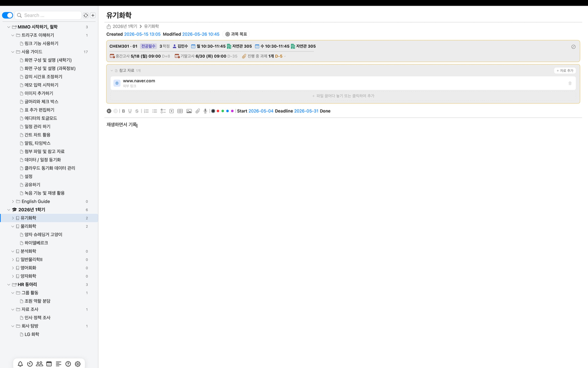Select the purple text color
The image size is (588, 368).
(x=232, y=111)
